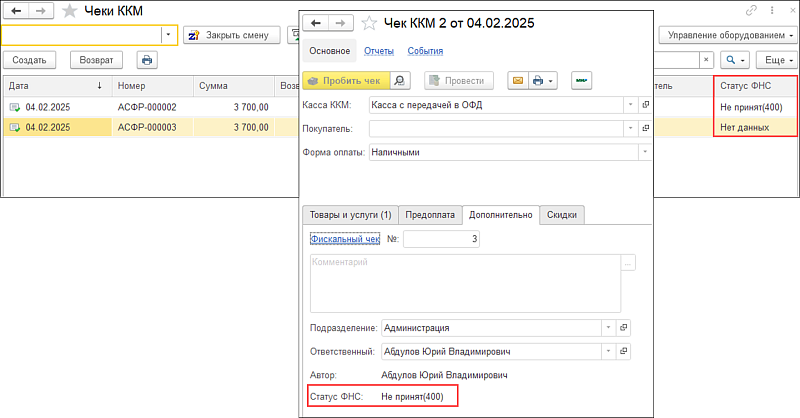The height and width of the screenshot is (418, 800).
Task: Click fiscal check number field with 3
Action: (441, 239)
